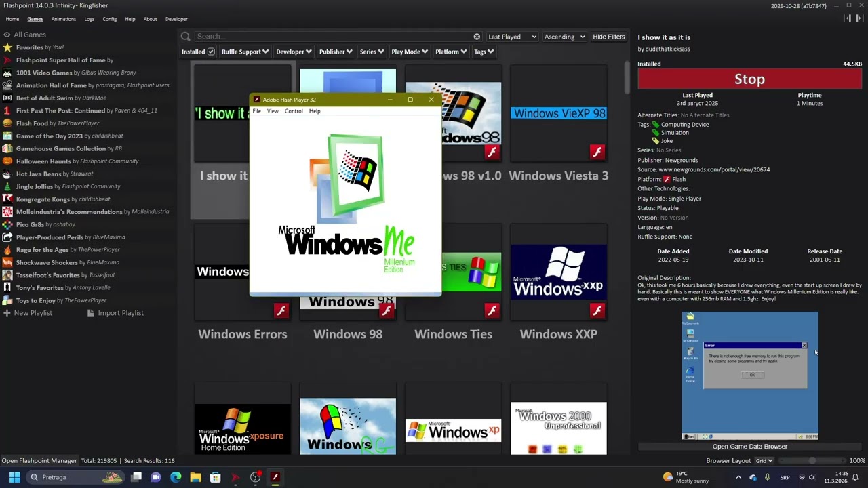The image size is (868, 488).
Task: Click Open Game Data Browser button
Action: [x=749, y=447]
